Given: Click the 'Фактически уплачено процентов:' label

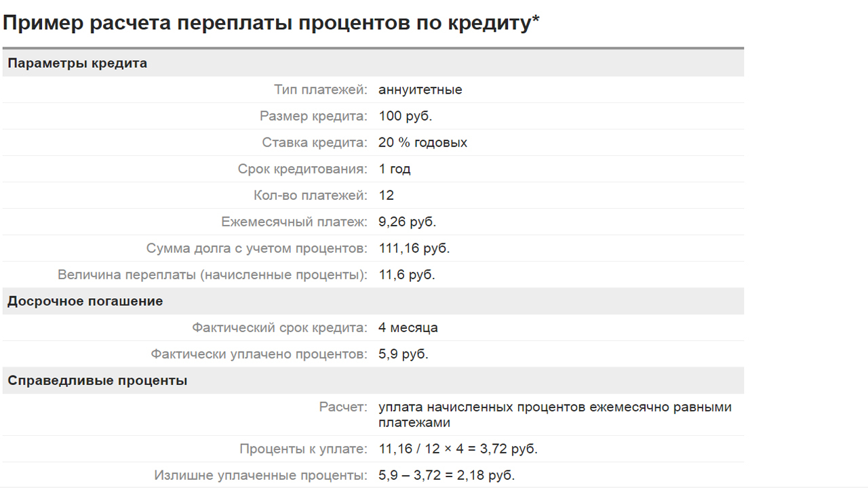Looking at the screenshot, I should (x=259, y=354).
